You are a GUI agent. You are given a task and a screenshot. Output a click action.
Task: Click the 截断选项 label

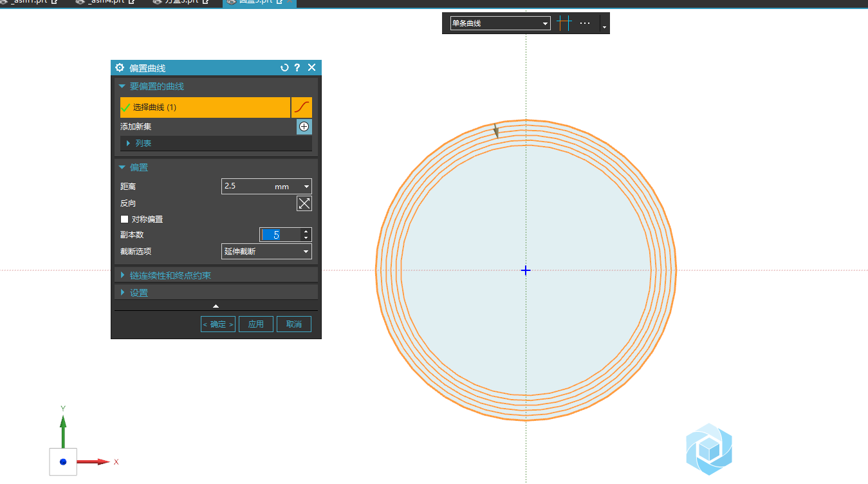[x=136, y=252]
